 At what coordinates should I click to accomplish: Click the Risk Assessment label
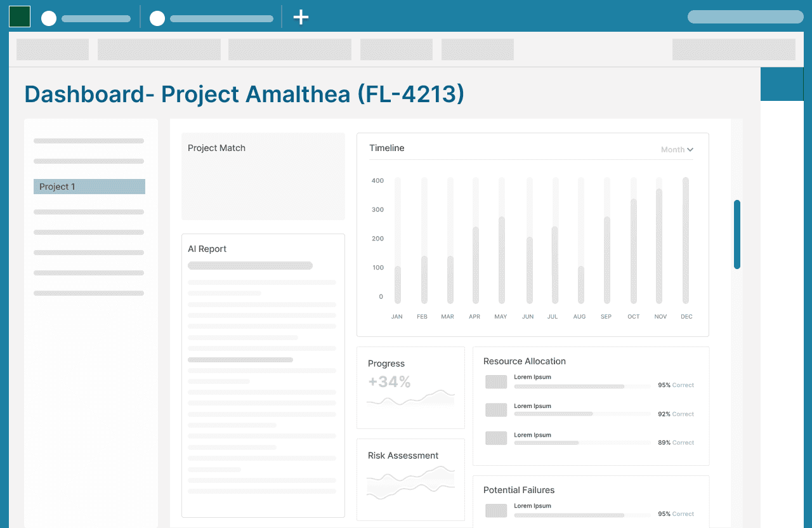pyautogui.click(x=403, y=456)
